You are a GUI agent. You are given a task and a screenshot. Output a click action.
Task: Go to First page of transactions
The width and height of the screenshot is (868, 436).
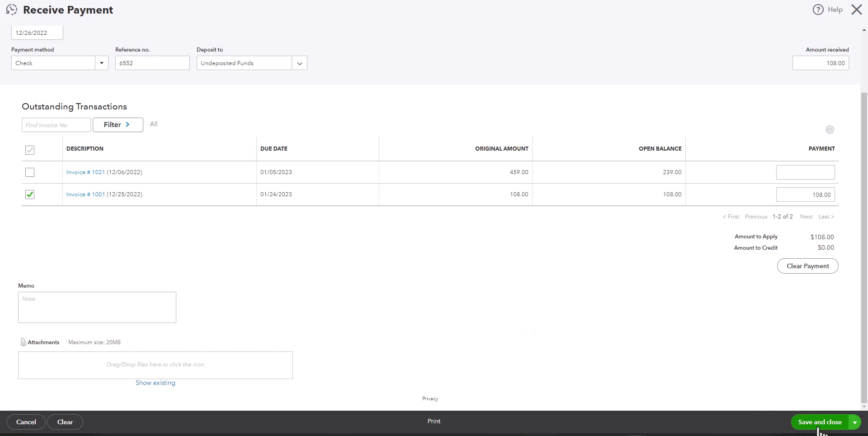731,217
